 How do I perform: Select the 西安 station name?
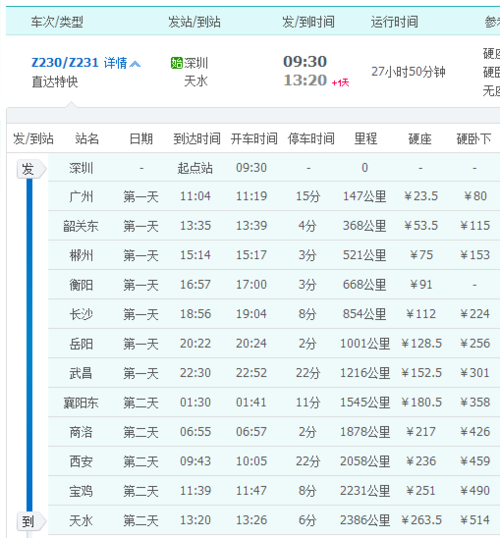pyautogui.click(x=81, y=461)
